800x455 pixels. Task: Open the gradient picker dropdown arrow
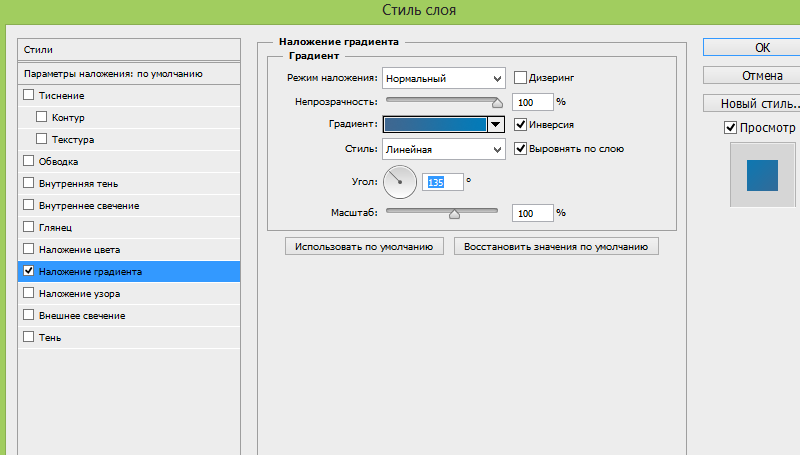[x=494, y=125]
